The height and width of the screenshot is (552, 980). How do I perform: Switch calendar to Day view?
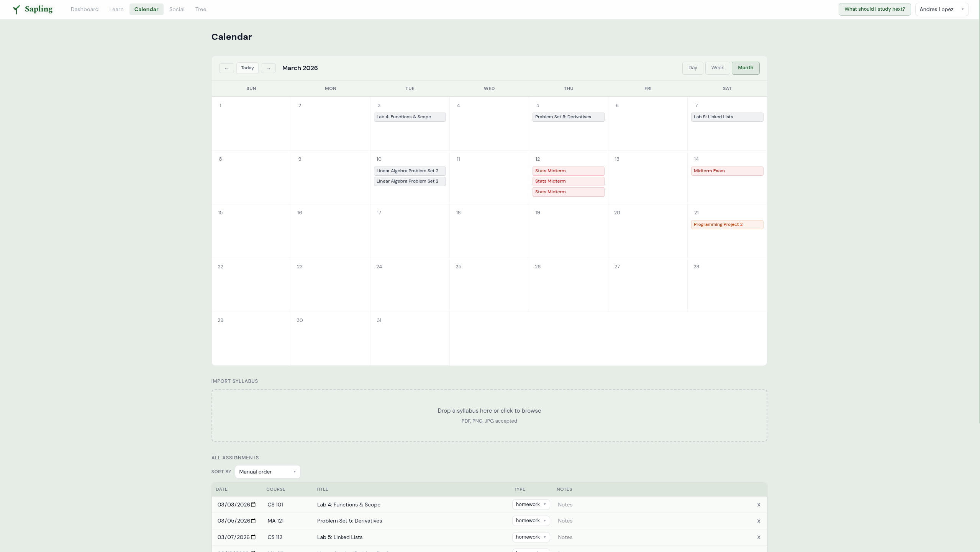[x=692, y=68]
